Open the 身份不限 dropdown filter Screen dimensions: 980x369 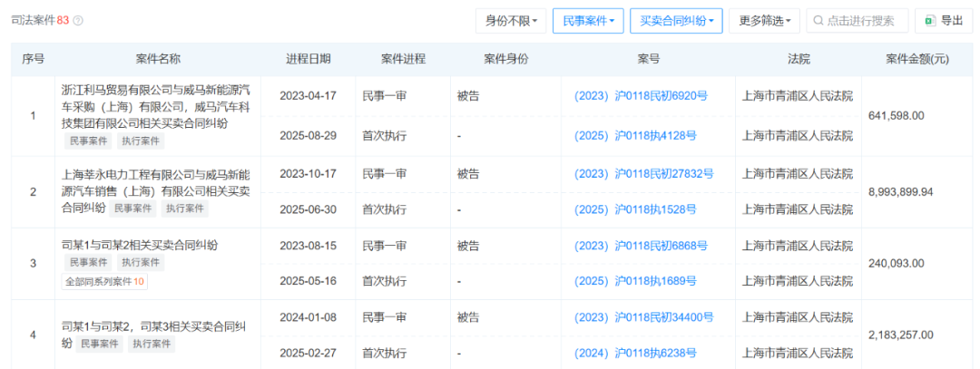511,21
